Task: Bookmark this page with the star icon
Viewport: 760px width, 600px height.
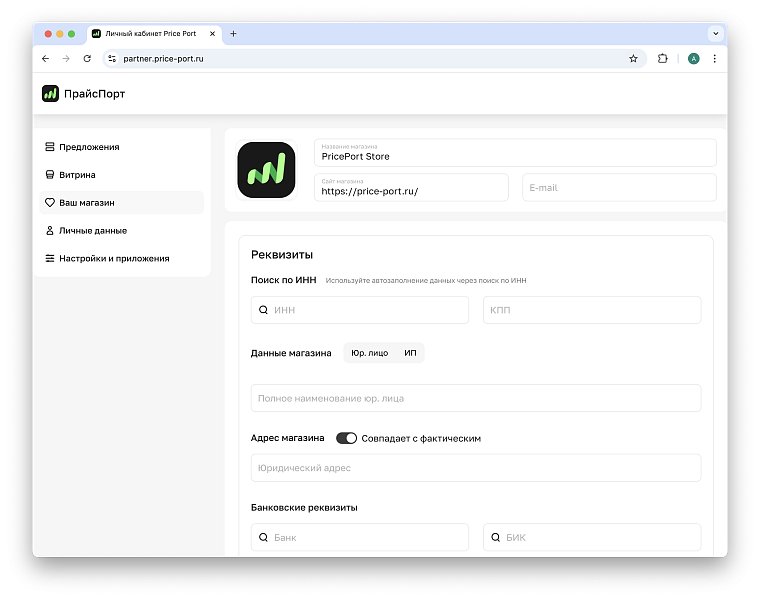Action: (x=633, y=59)
